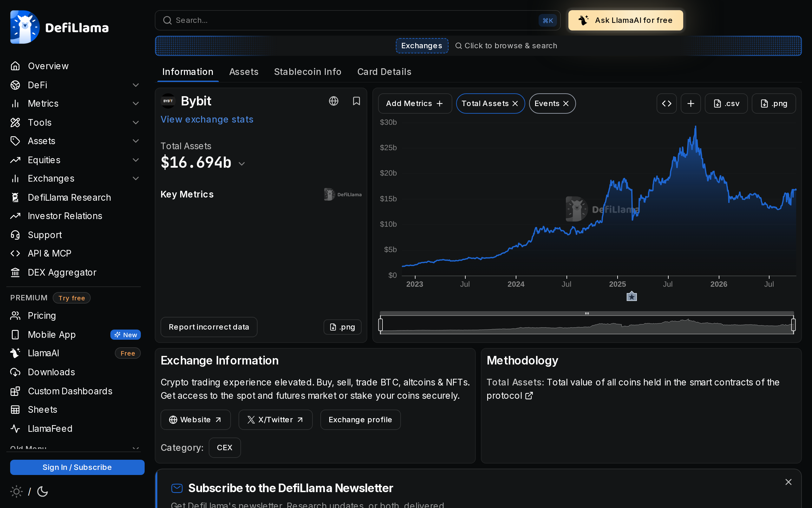Remove the Events chip from chart

tap(566, 104)
